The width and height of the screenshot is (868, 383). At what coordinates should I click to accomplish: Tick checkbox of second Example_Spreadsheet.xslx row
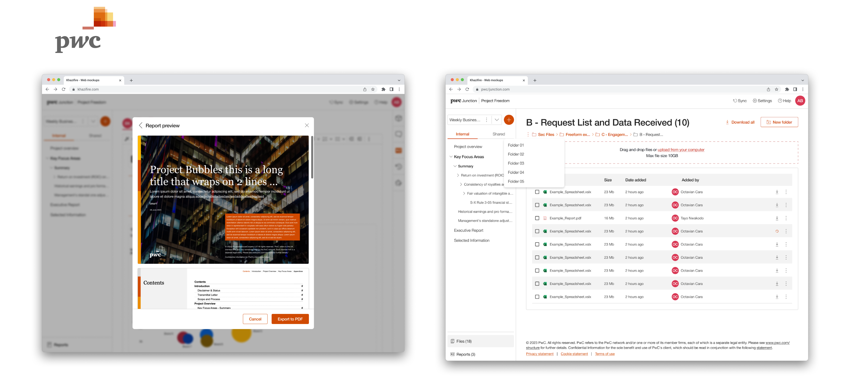tap(537, 205)
